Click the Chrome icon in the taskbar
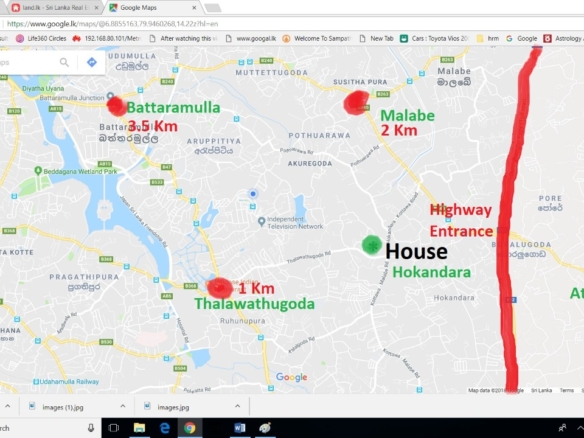This screenshot has width=584, height=438. [x=190, y=428]
